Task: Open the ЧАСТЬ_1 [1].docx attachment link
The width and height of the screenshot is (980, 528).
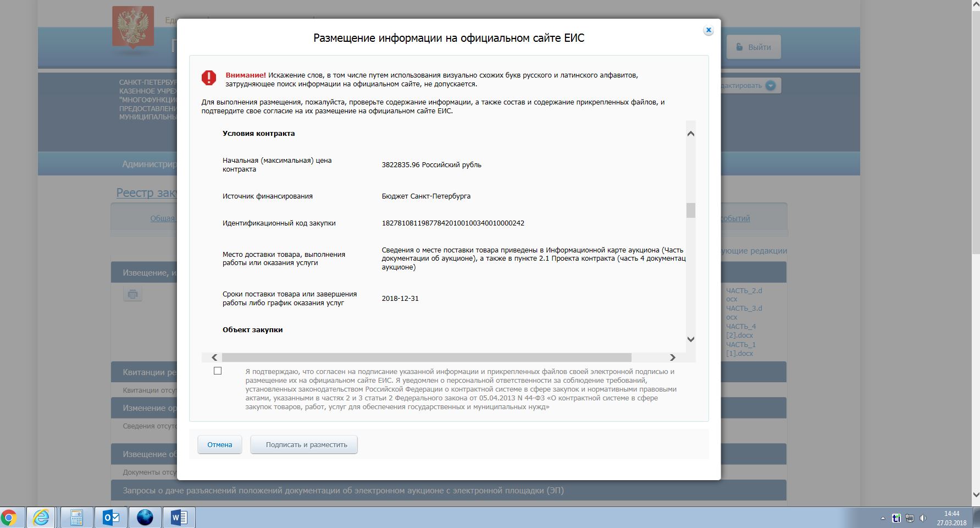Action: coord(741,349)
